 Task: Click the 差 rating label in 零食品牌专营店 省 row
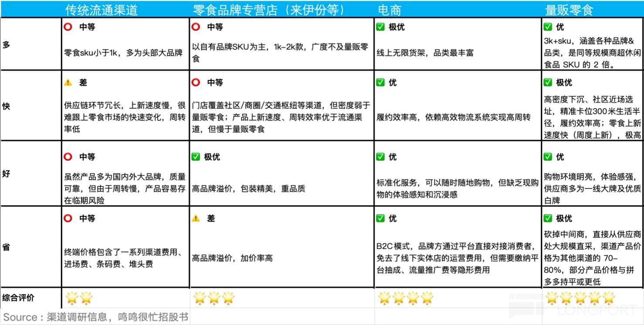(211, 218)
